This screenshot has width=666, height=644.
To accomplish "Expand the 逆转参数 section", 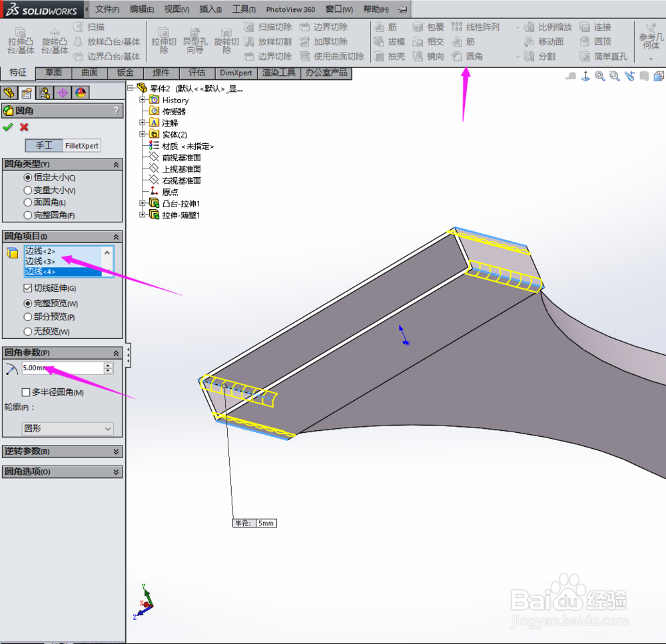I will (x=63, y=451).
